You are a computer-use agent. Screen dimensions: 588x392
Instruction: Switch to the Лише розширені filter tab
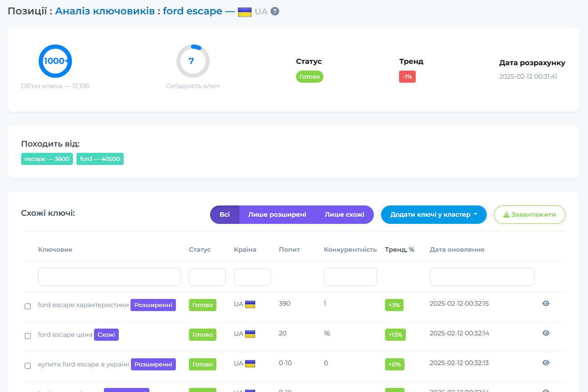pos(277,214)
